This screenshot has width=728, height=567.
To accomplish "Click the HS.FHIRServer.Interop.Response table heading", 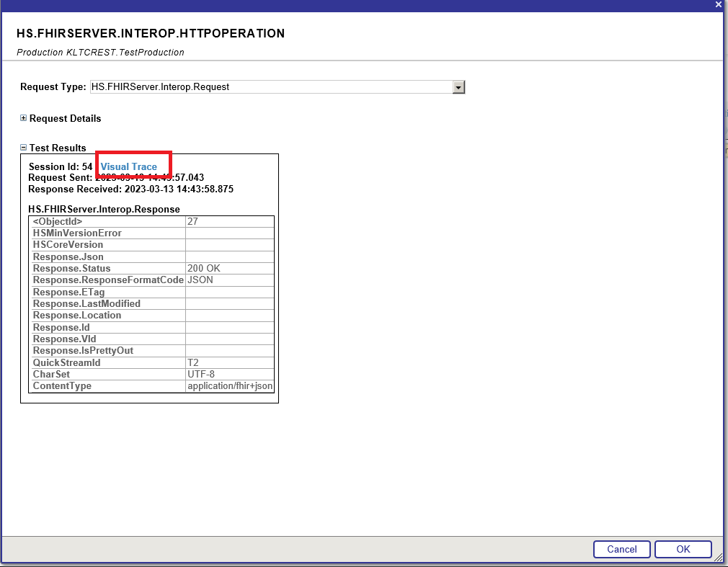I will click(x=104, y=209).
